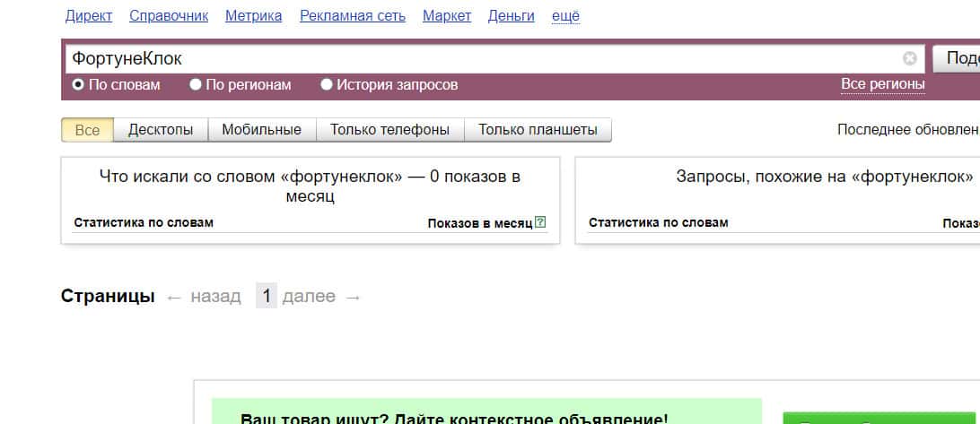Select the 'По словам' radio button
The height and width of the screenshot is (424, 980).
point(77,84)
